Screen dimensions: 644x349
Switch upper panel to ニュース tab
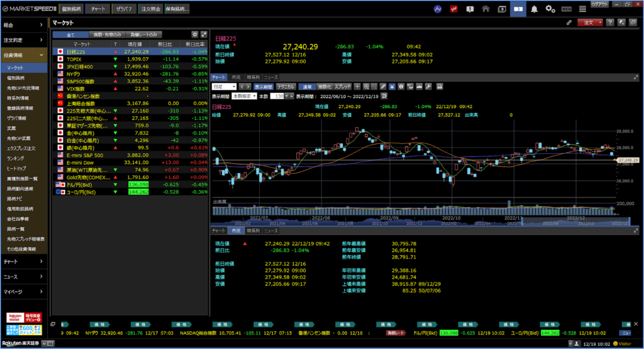click(270, 77)
